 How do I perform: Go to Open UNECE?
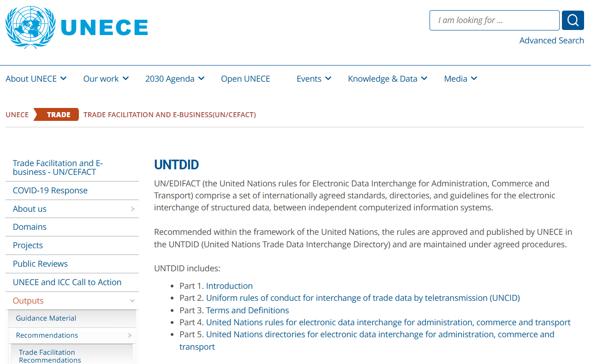(x=245, y=79)
